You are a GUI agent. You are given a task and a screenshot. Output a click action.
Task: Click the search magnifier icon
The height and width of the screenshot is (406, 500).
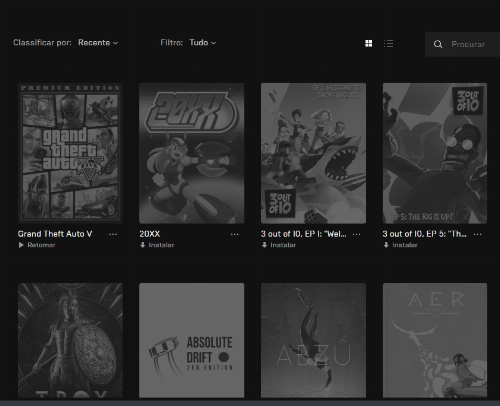(x=438, y=44)
